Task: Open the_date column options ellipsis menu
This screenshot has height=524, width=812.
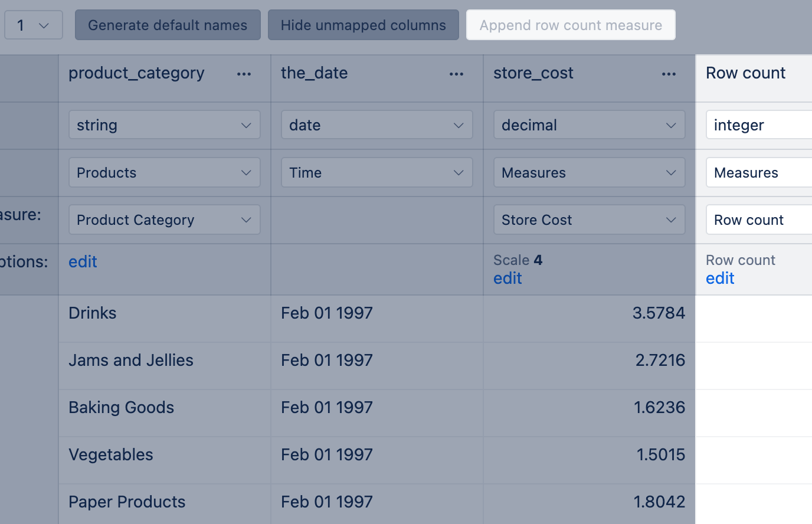Action: 456,74
